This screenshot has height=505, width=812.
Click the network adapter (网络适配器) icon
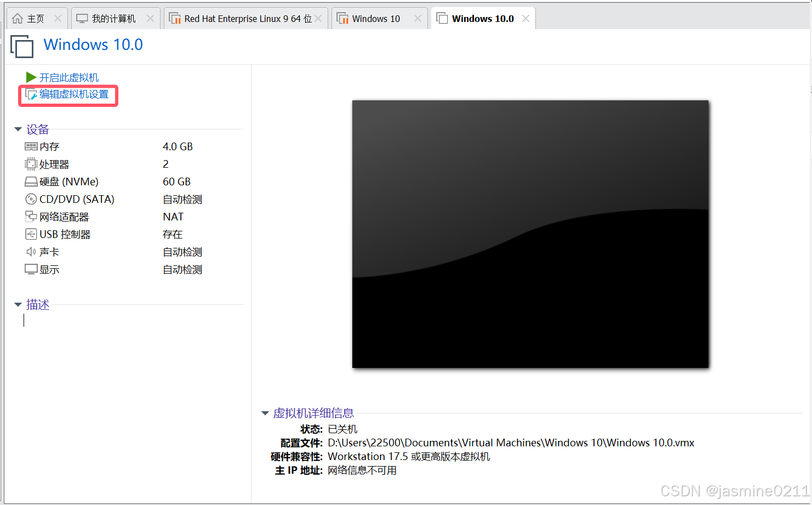(31, 217)
